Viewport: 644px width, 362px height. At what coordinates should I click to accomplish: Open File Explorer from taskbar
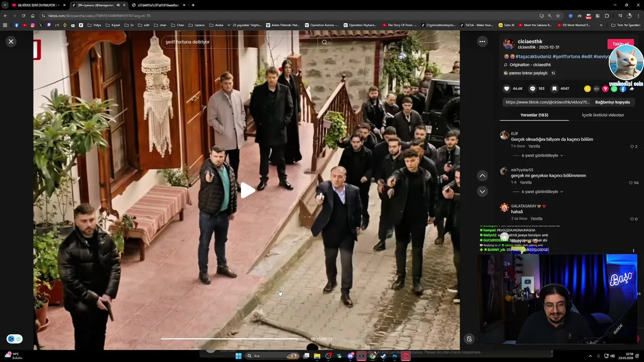pos(317,356)
